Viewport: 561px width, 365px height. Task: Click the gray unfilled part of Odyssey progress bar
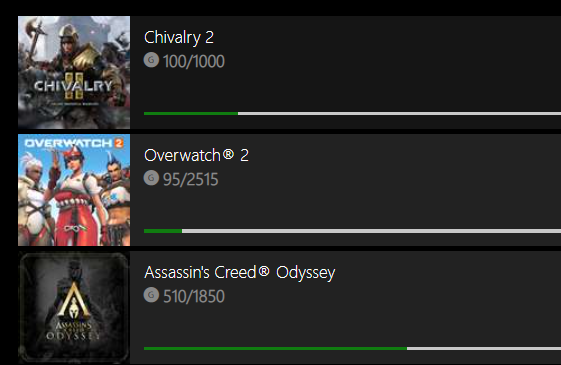484,349
